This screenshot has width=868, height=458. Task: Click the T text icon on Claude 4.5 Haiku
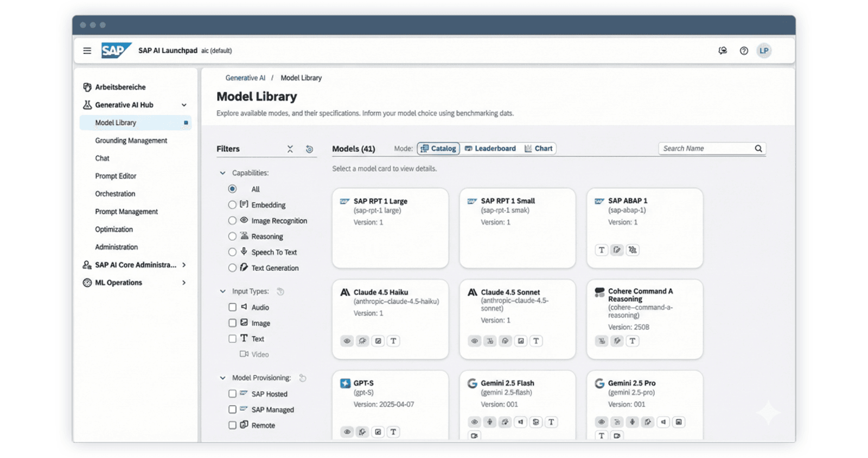393,341
